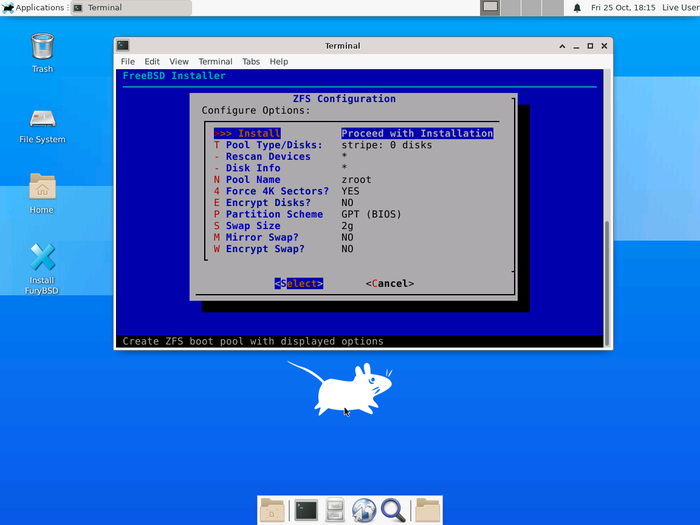Select the 'Encrypt Swap?' option

click(x=259, y=249)
